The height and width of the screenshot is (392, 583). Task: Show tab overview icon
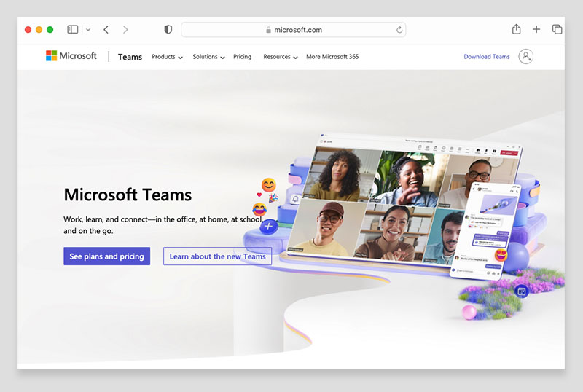pos(557,29)
